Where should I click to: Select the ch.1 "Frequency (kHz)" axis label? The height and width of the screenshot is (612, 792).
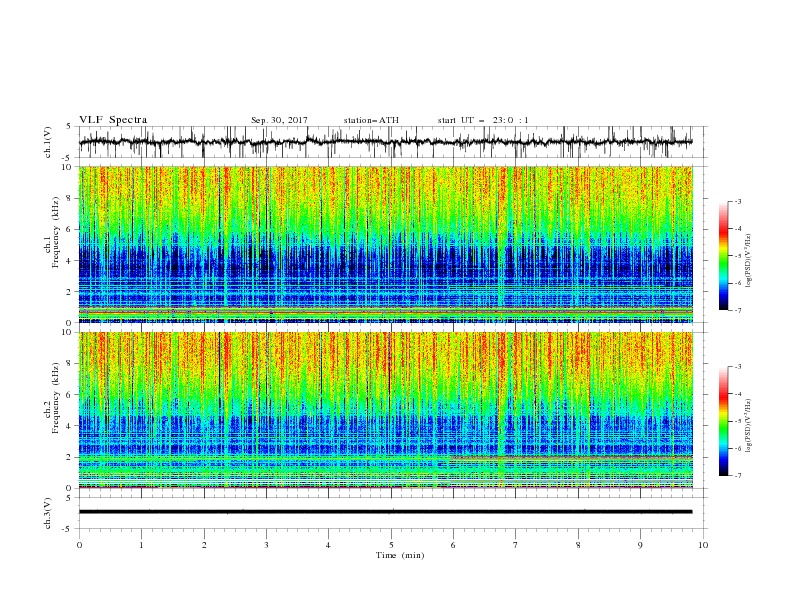(x=56, y=233)
